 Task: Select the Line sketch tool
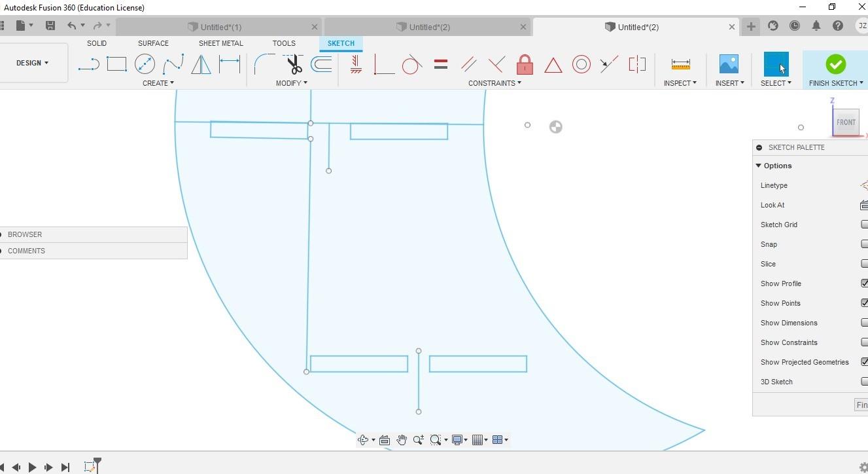click(88, 64)
